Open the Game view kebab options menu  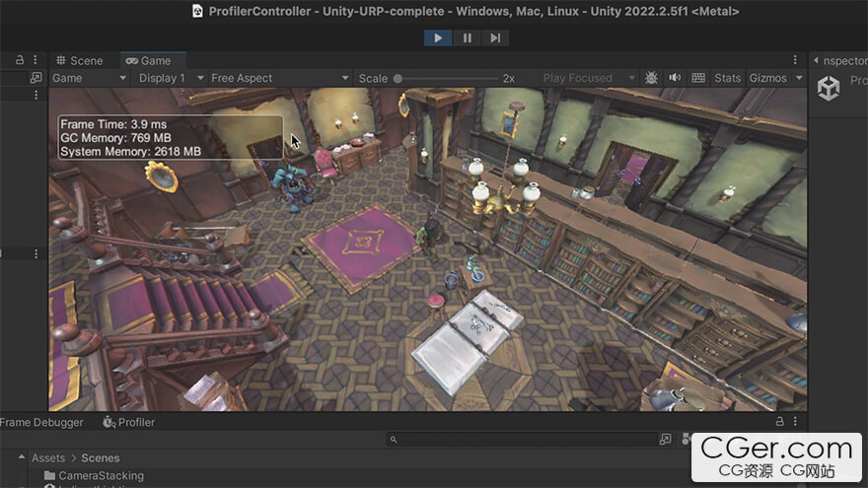[x=795, y=60]
